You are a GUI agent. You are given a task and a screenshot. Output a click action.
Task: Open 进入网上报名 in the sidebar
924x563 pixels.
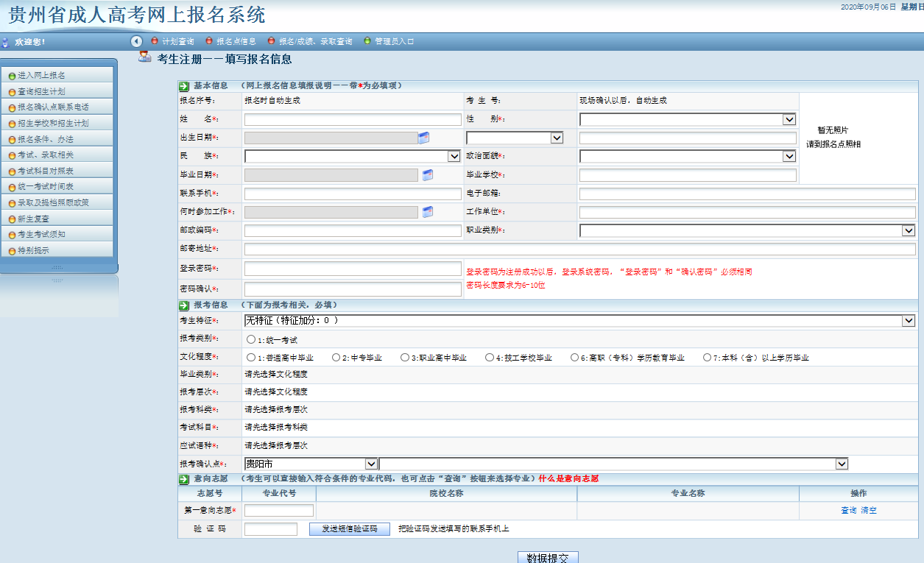pos(42,75)
